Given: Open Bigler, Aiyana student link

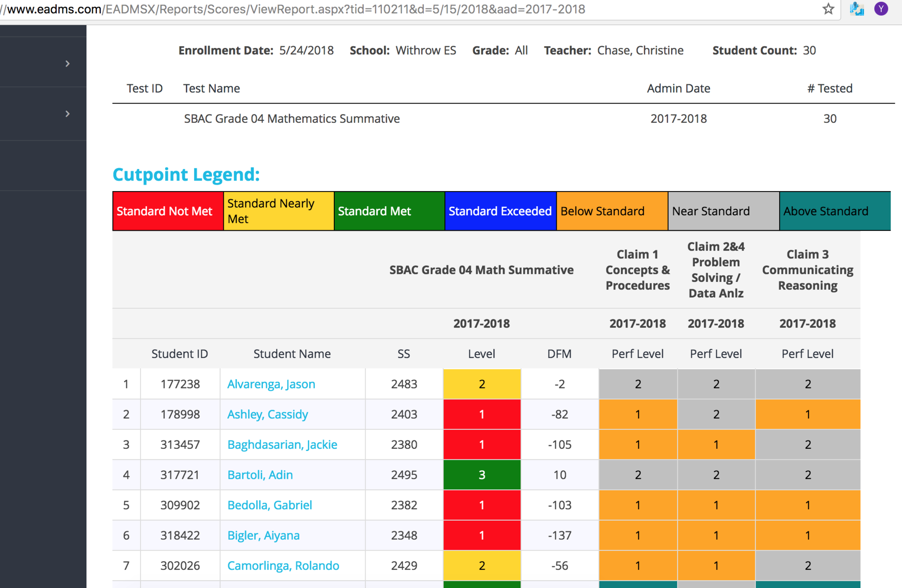Looking at the screenshot, I should point(263,536).
